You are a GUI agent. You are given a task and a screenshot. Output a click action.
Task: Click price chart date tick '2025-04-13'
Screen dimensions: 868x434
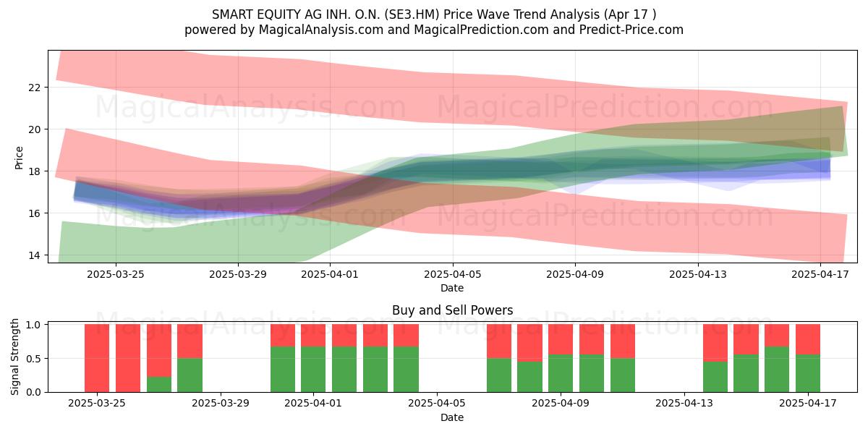698,274
